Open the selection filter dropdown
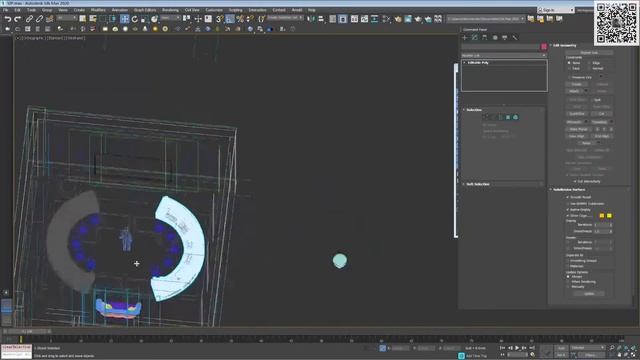This screenshot has width=640, height=360. coord(67,18)
